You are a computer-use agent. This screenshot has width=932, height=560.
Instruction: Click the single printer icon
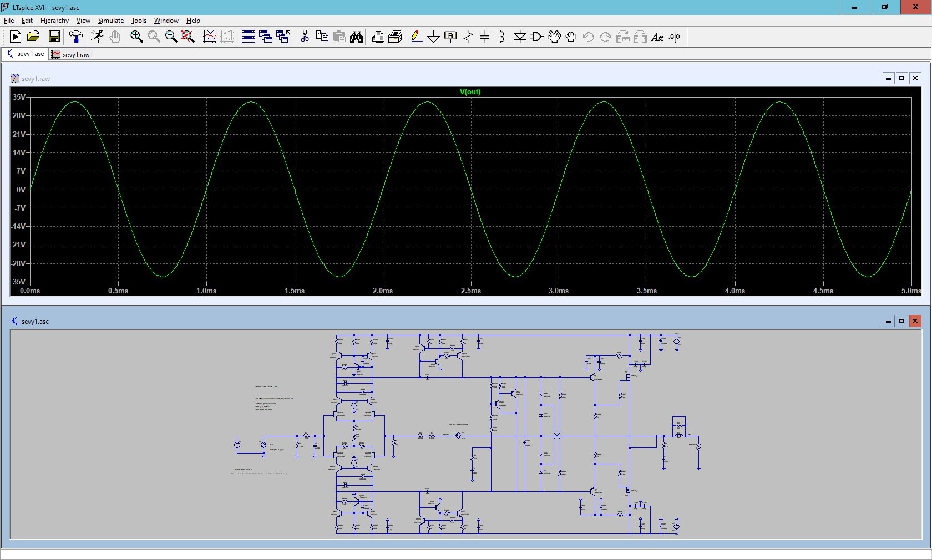point(378,37)
